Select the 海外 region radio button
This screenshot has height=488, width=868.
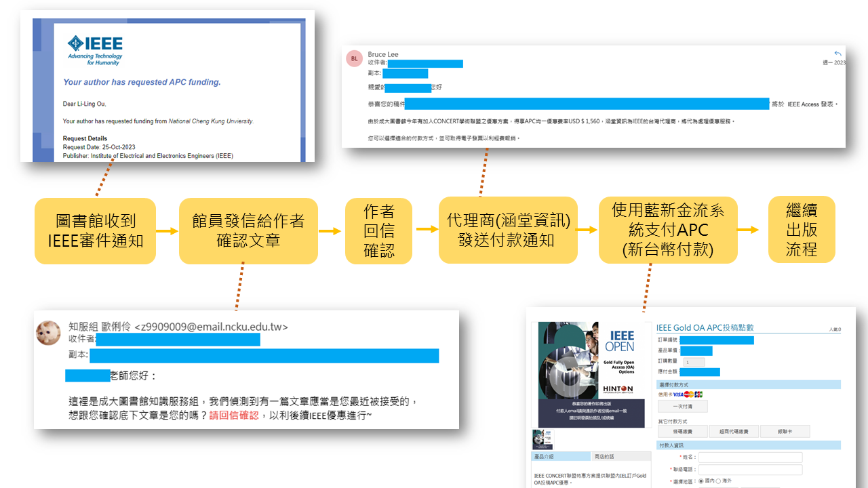pyautogui.click(x=719, y=481)
